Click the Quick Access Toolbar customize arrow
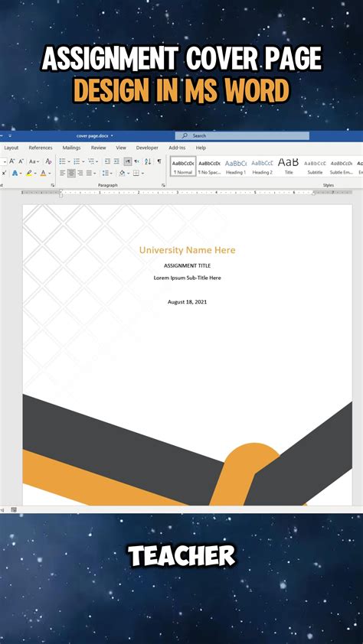Viewport: 363px width, 644px height. coord(10,136)
